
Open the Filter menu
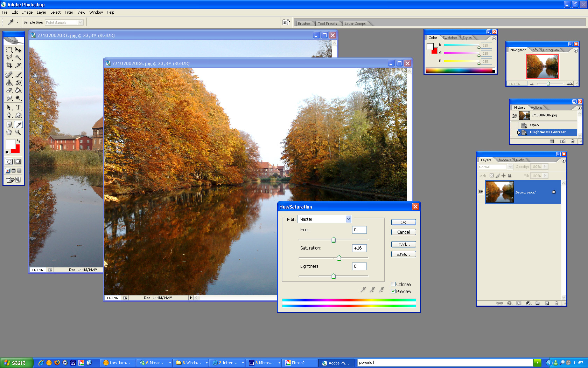click(69, 12)
